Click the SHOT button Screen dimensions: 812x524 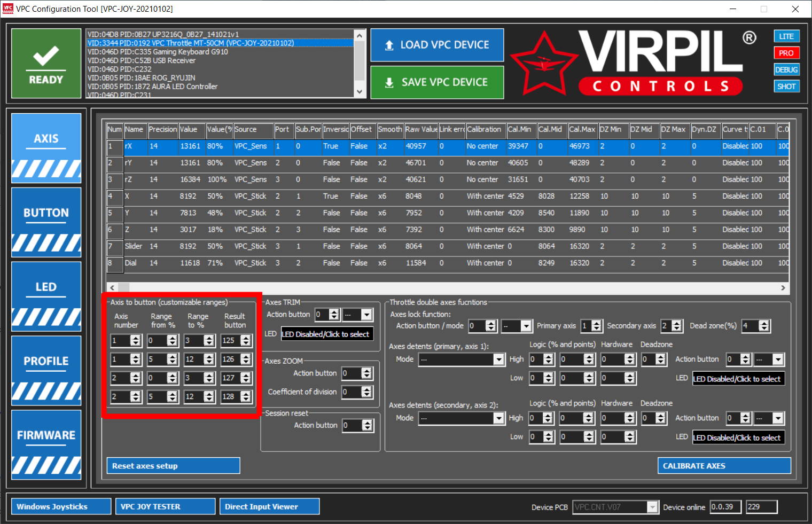[786, 86]
